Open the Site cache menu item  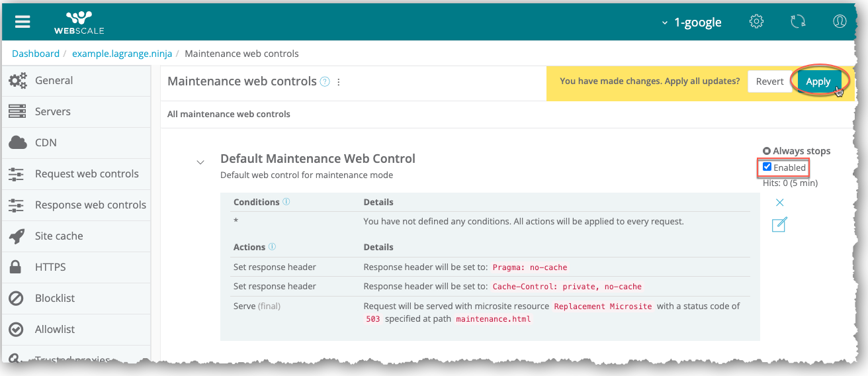pos(59,236)
